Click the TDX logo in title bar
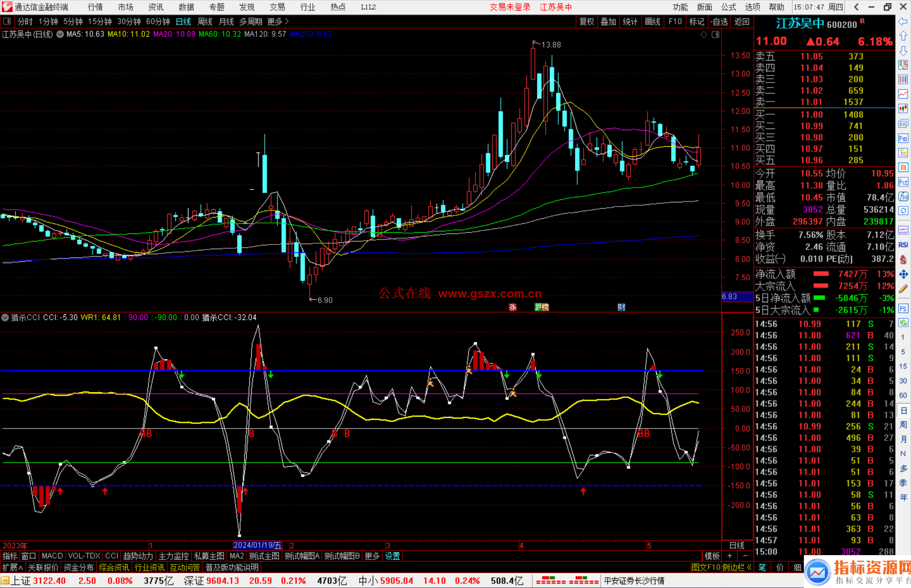 [x=7, y=7]
